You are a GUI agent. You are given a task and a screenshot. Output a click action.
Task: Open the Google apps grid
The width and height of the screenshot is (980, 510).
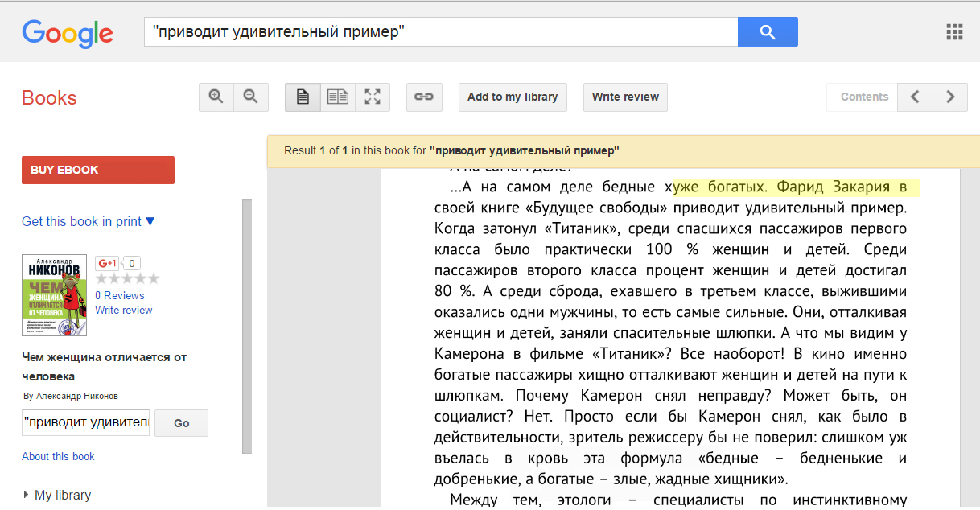coord(954,32)
